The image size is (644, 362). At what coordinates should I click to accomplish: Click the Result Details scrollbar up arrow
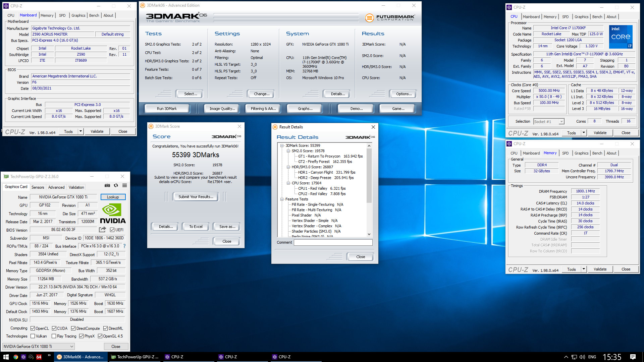coord(369,146)
